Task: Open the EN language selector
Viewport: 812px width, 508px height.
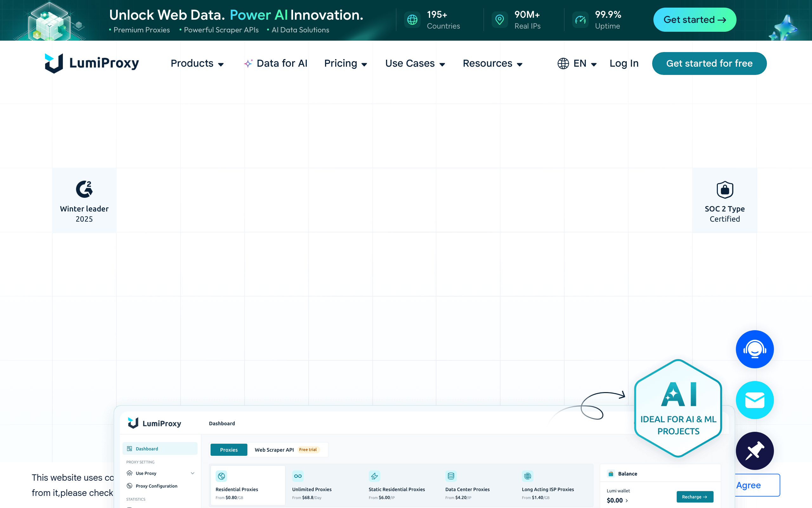Action: [577, 63]
